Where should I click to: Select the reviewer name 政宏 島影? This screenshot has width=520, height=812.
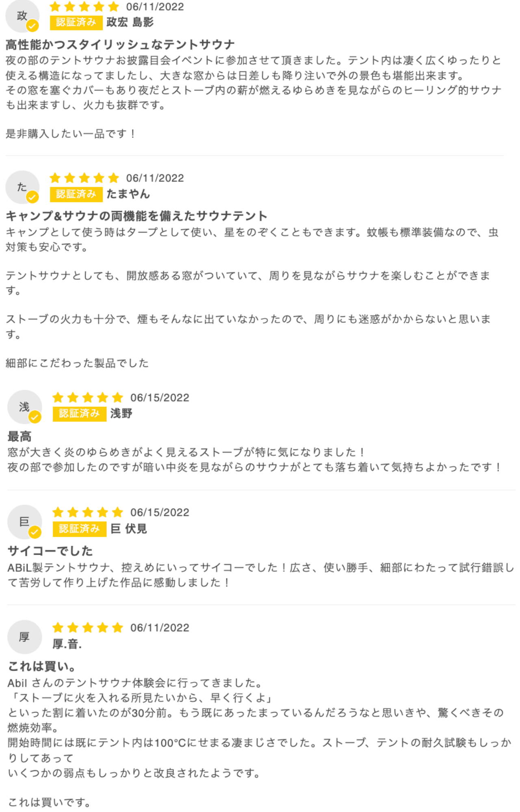pyautogui.click(x=130, y=22)
